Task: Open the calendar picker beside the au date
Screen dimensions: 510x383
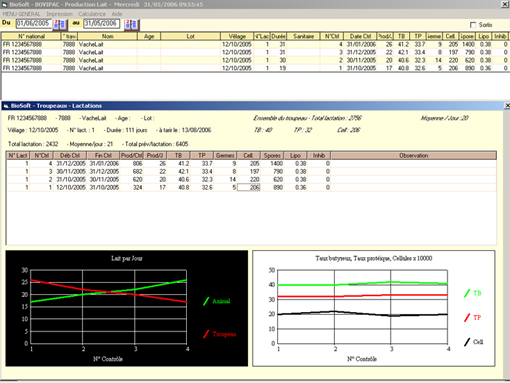Action: click(132, 24)
